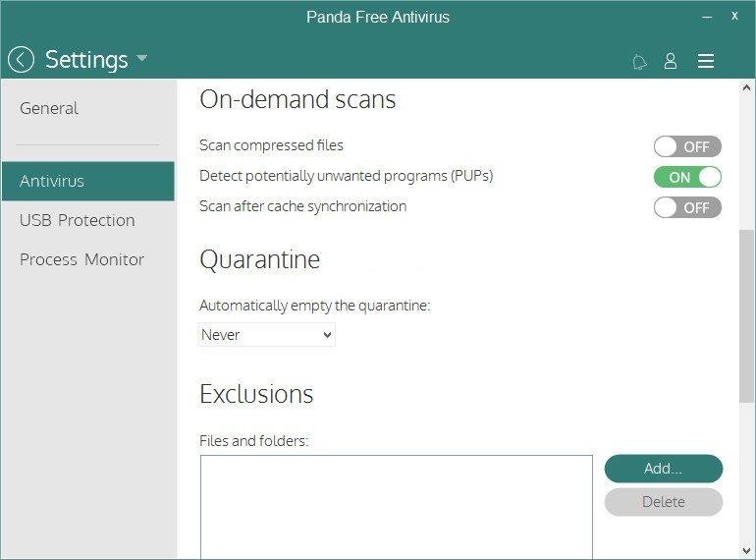Viewport: 756px width, 560px height.
Task: Open the USB Protection settings section
Action: coord(78,220)
